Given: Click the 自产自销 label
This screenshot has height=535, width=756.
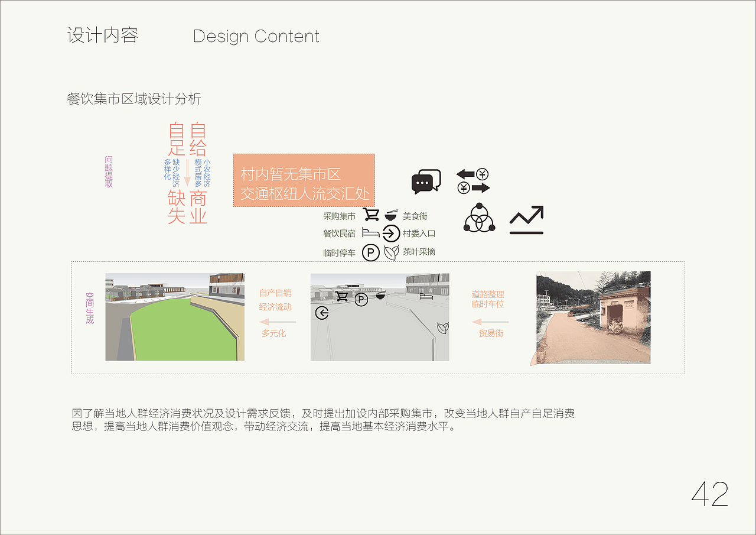Looking at the screenshot, I should pyautogui.click(x=275, y=293).
